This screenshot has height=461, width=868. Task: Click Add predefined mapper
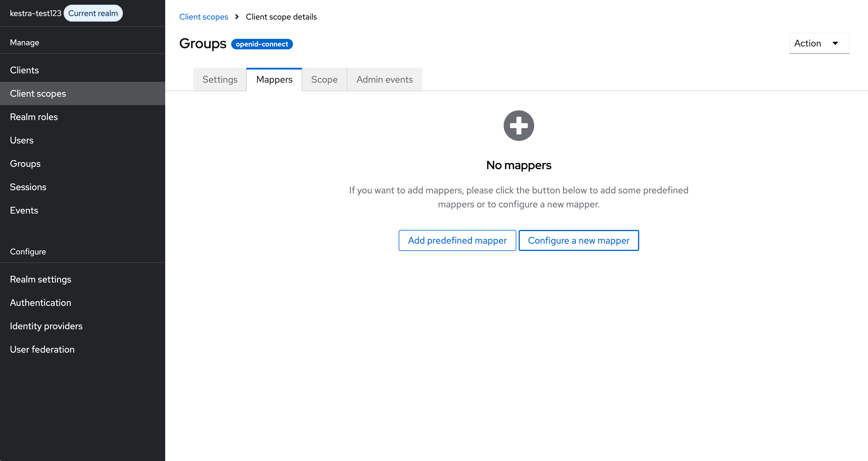tap(457, 240)
